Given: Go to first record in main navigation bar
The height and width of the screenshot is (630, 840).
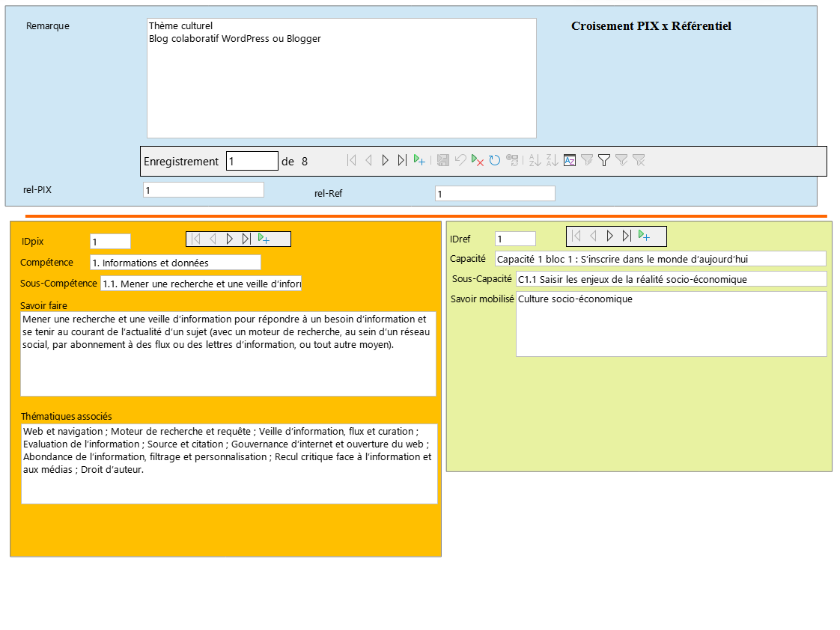Looking at the screenshot, I should click(351, 161).
